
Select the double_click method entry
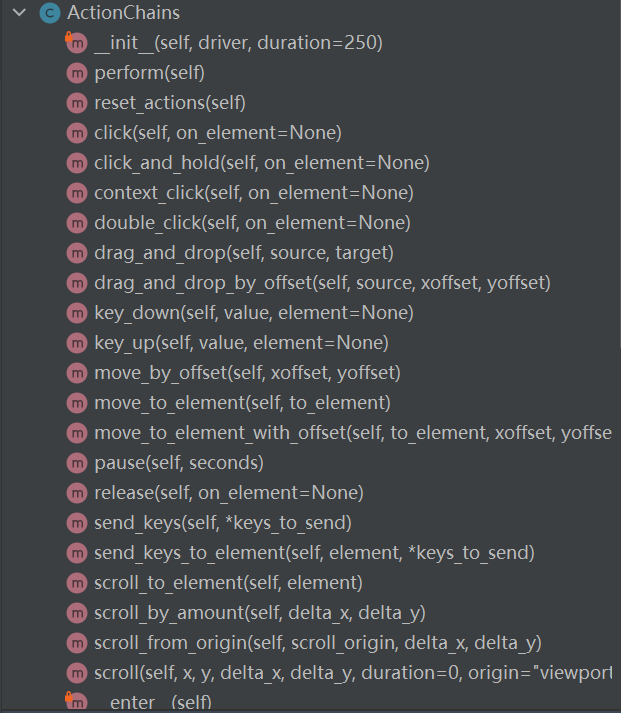[x=252, y=223]
